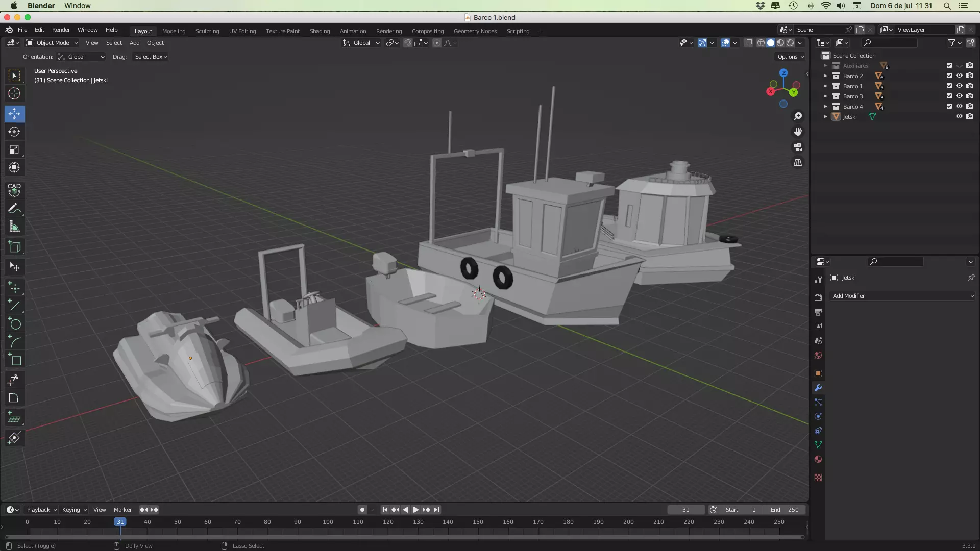
Task: Select the Measure tool
Action: coord(14,227)
